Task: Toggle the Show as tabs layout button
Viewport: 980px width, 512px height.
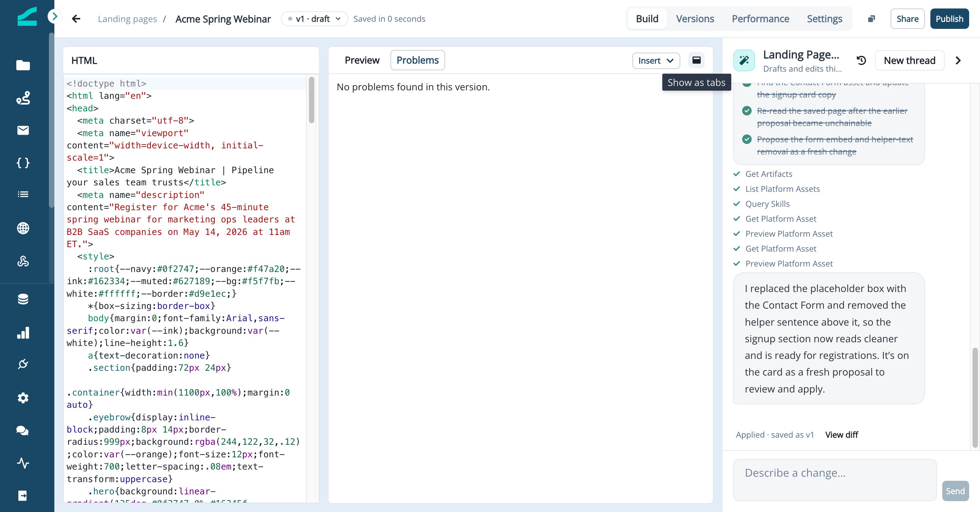Action: click(696, 60)
